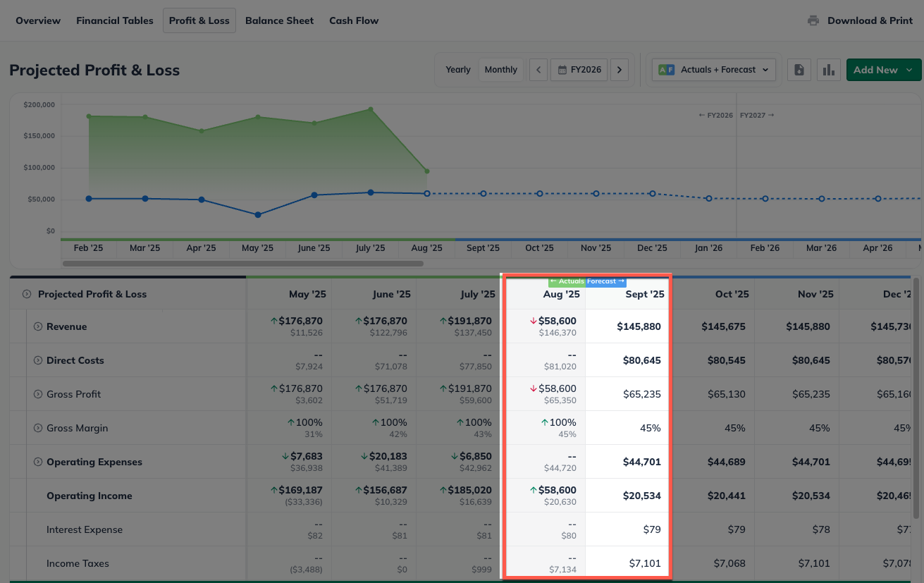
Task: Expand the Gross Margin row
Action: click(39, 428)
